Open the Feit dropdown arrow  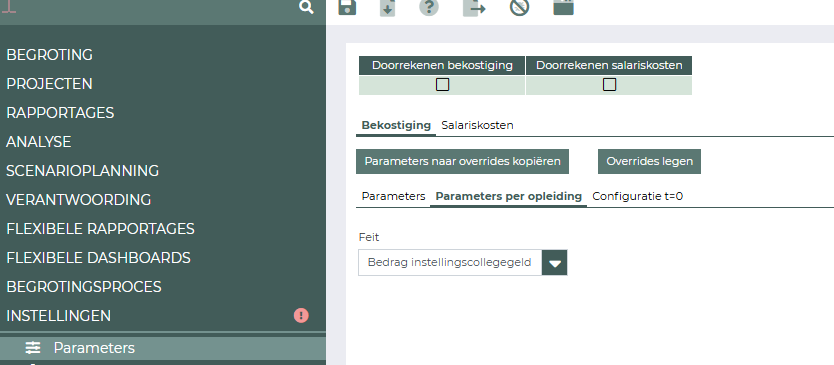pyautogui.click(x=555, y=263)
